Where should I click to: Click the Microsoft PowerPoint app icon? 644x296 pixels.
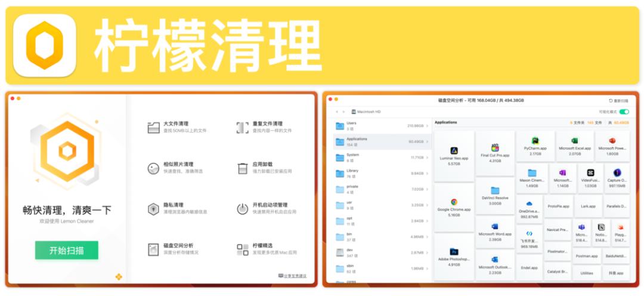(612, 141)
